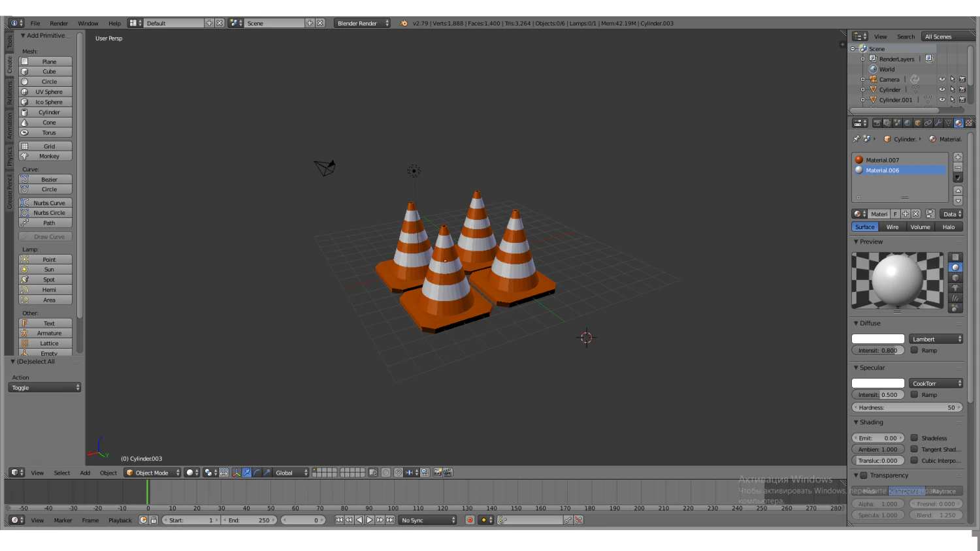980x551 pixels.
Task: Open the timeline Playback menu
Action: point(120,520)
